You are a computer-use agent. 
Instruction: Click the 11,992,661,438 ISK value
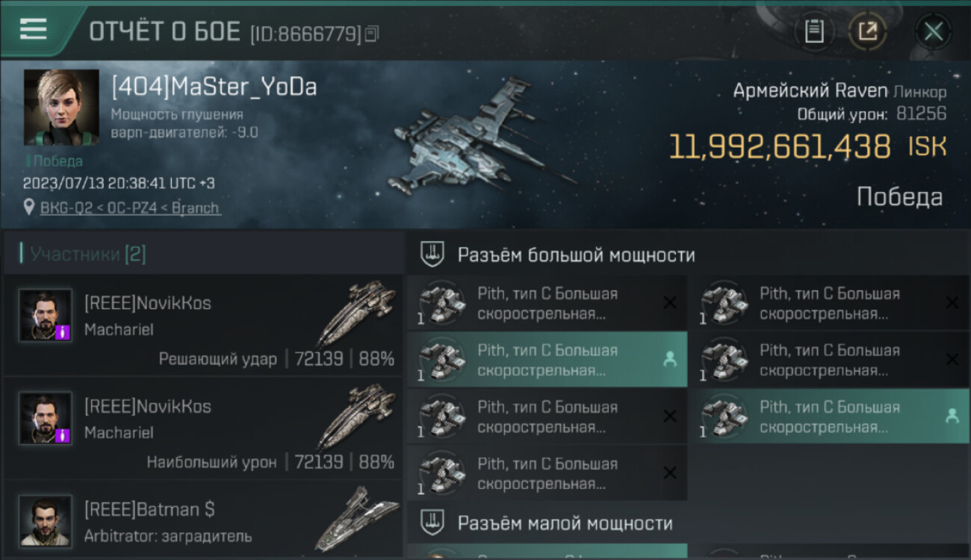807,147
